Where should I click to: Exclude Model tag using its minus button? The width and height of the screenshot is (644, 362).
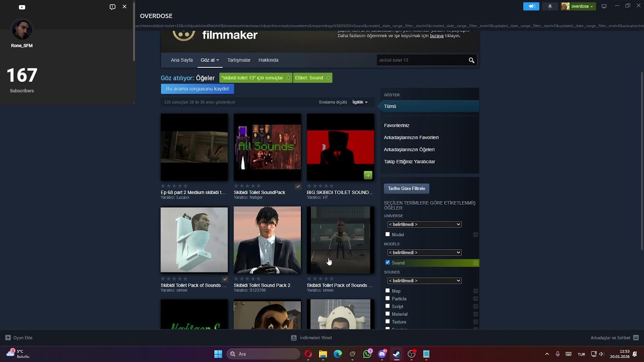pos(475,235)
